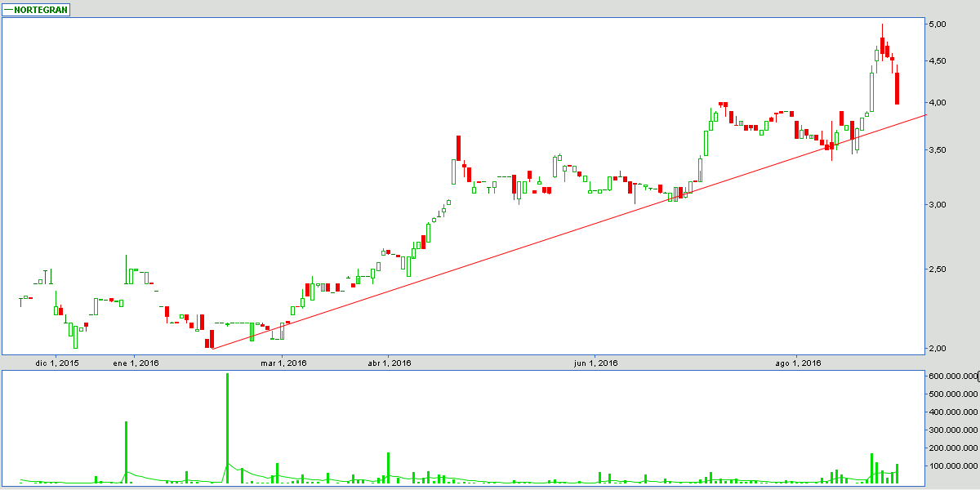Click the 500.000.000 volume axis label

[x=953, y=394]
